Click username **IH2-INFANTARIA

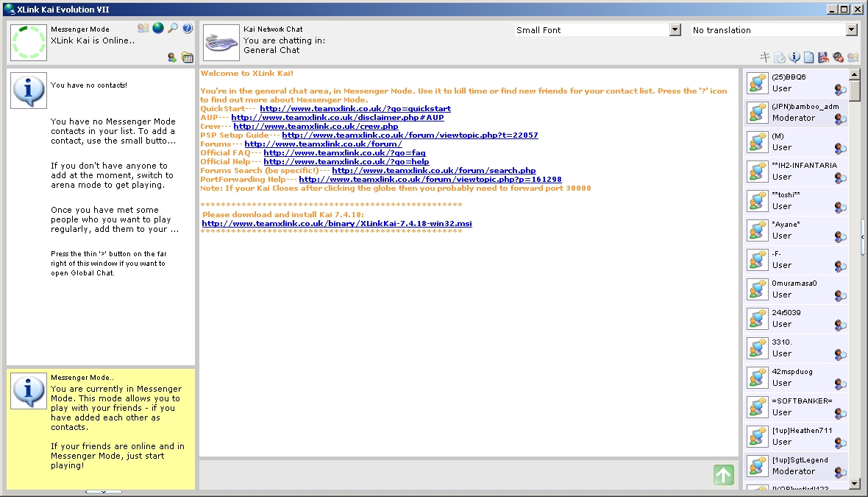(804, 166)
